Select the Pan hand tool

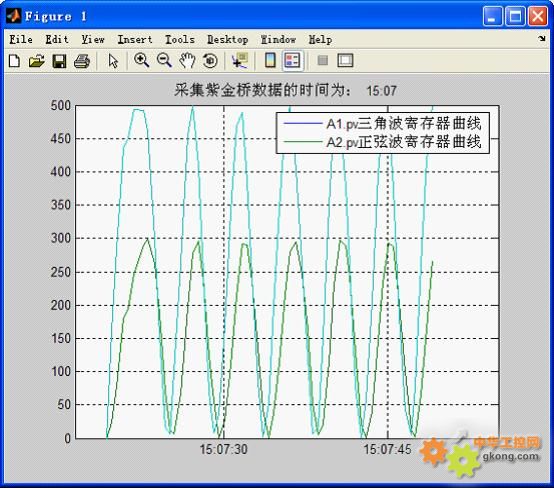coord(187,60)
